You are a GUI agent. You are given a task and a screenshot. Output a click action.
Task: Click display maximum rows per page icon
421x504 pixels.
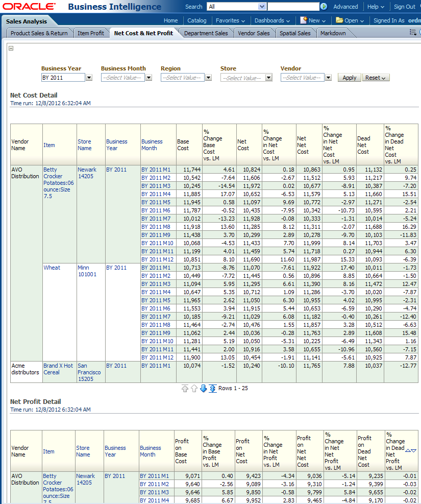[213, 389]
